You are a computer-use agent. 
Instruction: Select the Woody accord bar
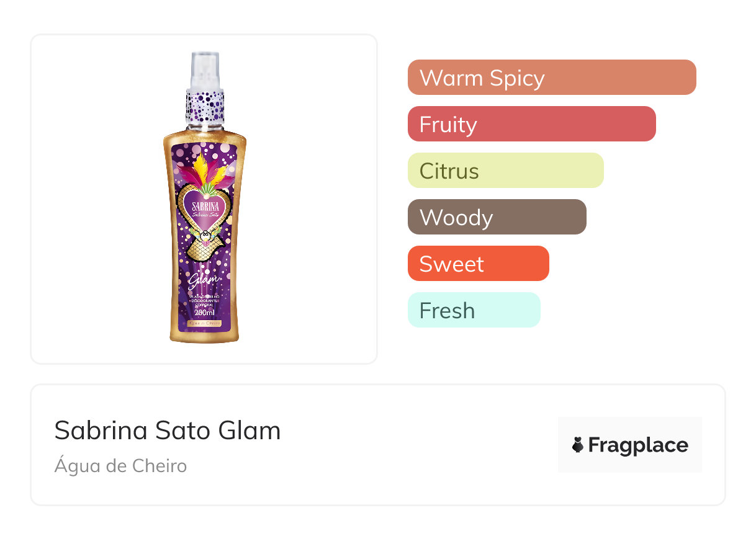click(497, 217)
